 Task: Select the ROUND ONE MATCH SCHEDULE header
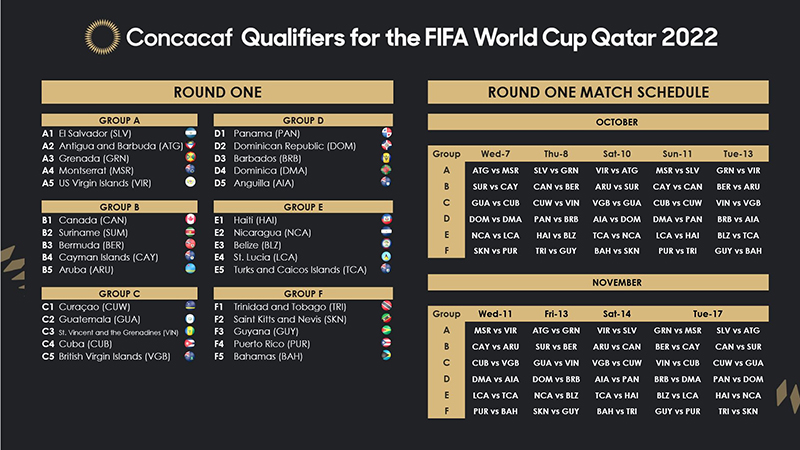click(598, 93)
